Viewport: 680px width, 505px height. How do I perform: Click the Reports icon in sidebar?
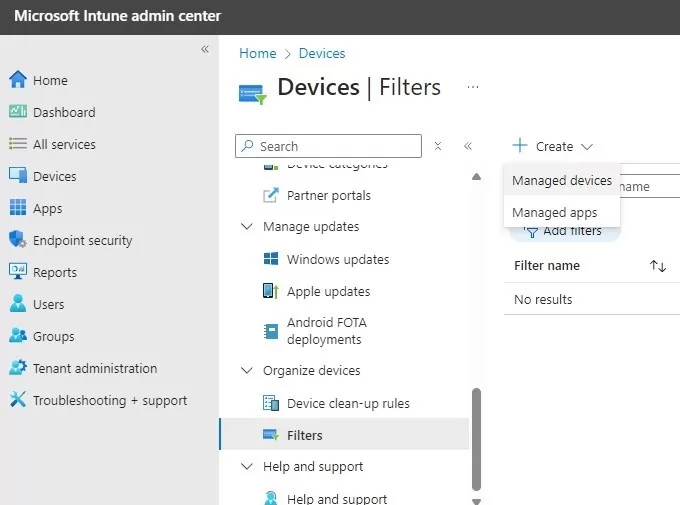tap(18, 271)
